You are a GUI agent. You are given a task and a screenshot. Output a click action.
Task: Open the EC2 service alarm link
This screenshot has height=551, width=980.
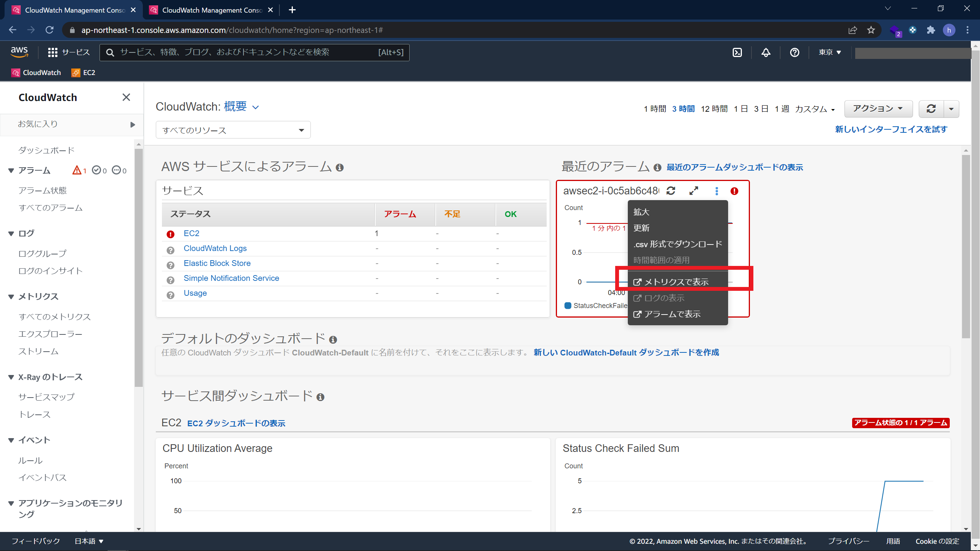[x=191, y=233]
